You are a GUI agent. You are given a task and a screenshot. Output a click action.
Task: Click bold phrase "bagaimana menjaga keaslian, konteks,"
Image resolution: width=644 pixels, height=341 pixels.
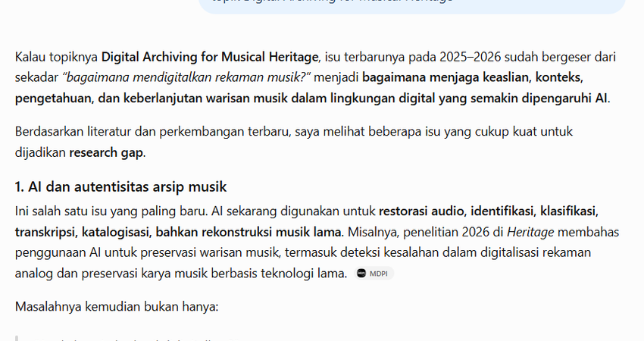pos(473,77)
